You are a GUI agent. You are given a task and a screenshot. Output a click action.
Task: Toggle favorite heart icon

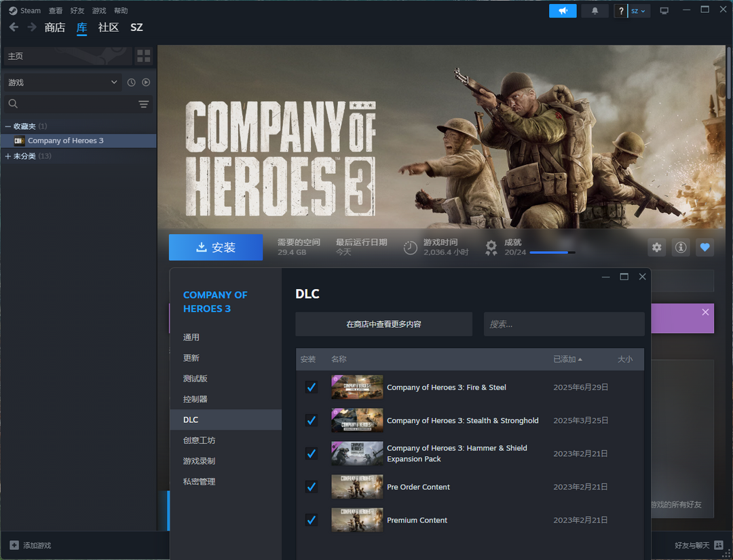click(705, 247)
